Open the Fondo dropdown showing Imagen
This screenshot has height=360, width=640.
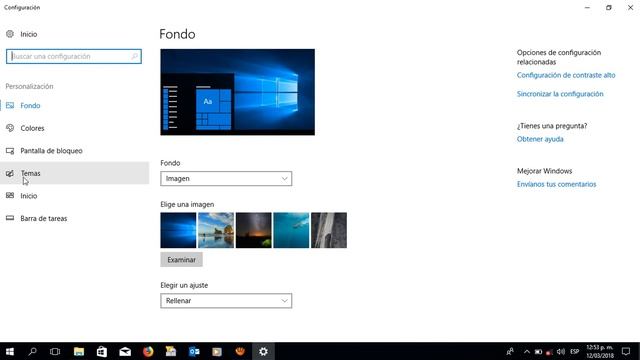(226, 179)
